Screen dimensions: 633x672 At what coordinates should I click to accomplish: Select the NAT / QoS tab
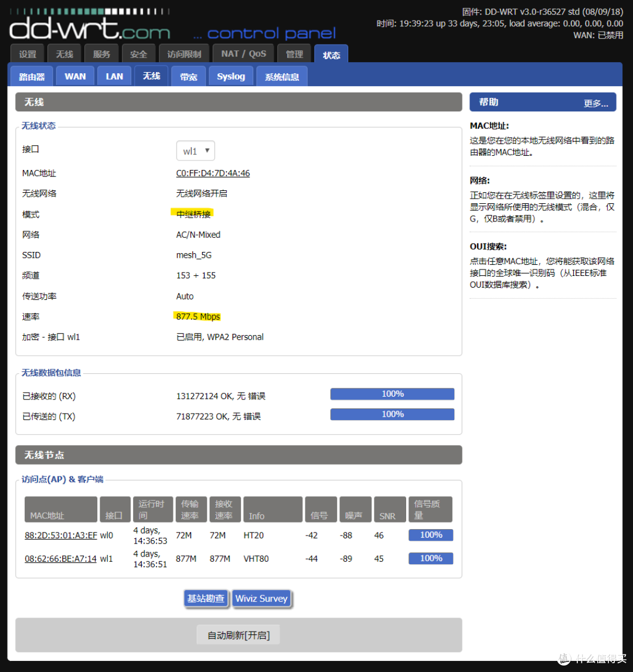pyautogui.click(x=243, y=53)
